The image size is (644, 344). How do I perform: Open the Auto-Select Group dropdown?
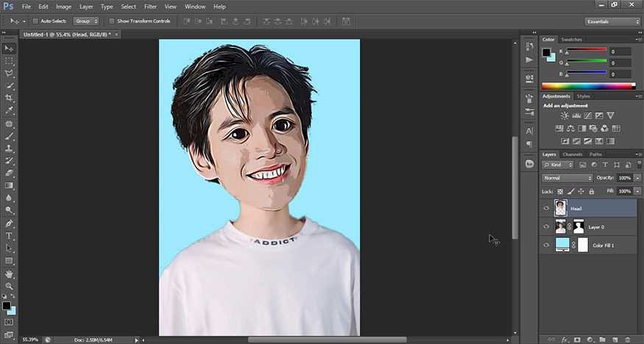[85, 21]
